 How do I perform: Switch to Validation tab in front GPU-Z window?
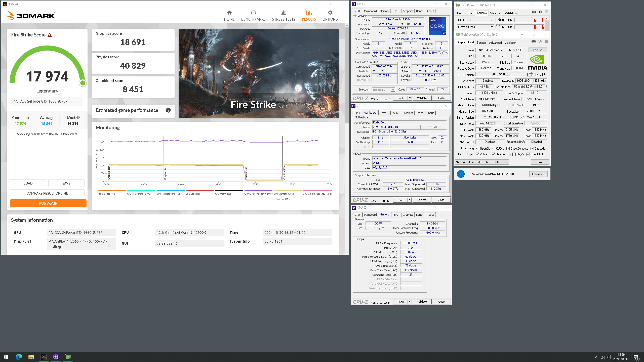pyautogui.click(x=510, y=43)
